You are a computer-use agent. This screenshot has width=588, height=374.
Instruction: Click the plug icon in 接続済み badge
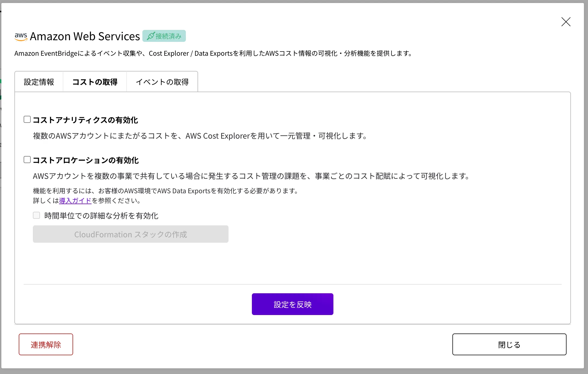click(151, 36)
